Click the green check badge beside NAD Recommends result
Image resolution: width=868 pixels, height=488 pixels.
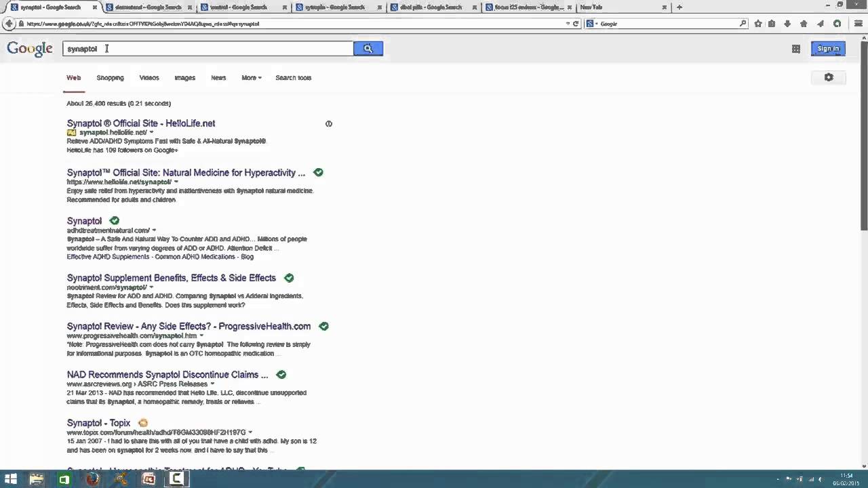281,375
